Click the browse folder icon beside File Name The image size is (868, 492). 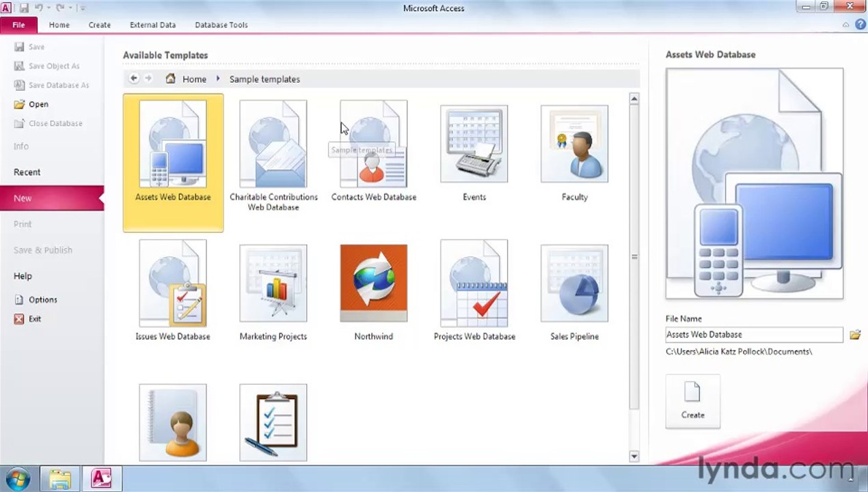coord(855,335)
